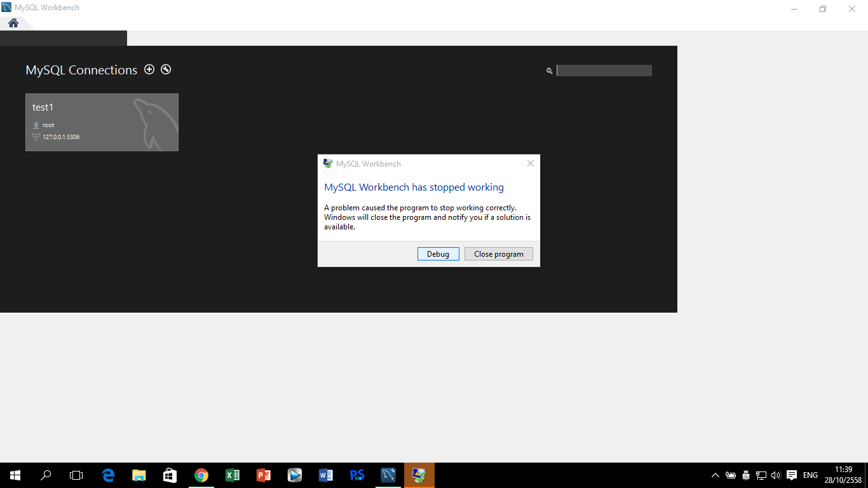Show hidden system tray icons

coord(715,475)
